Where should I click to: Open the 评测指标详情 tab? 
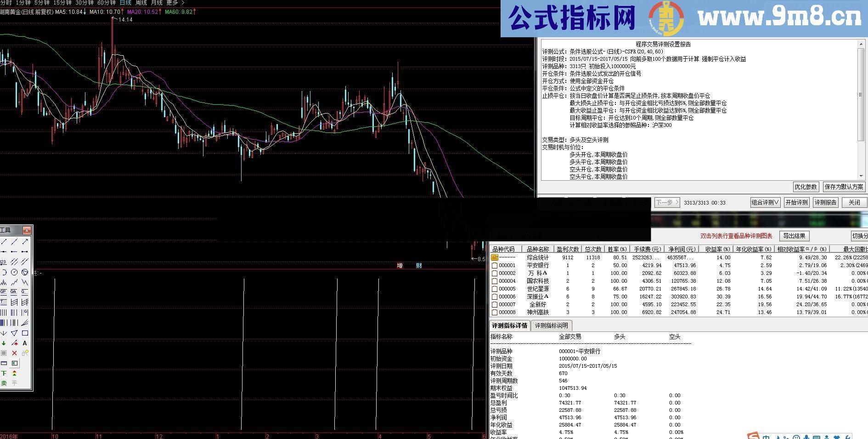click(510, 325)
